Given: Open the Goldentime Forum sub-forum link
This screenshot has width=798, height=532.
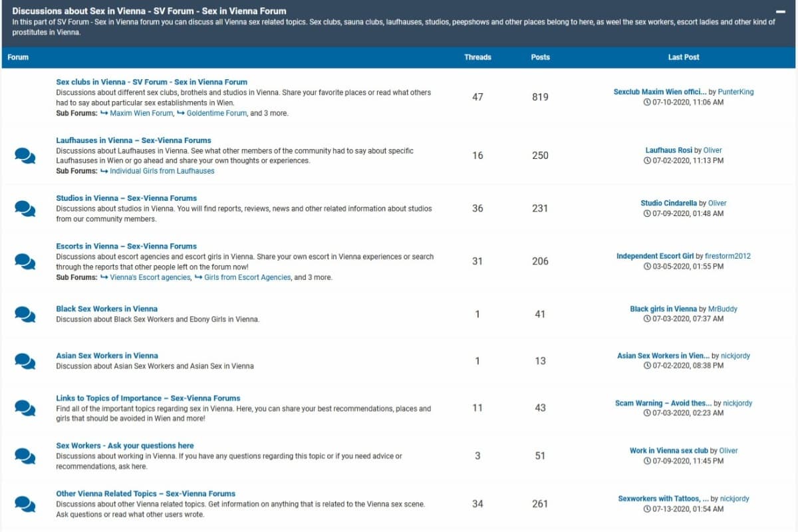Looking at the screenshot, I should click(216, 113).
